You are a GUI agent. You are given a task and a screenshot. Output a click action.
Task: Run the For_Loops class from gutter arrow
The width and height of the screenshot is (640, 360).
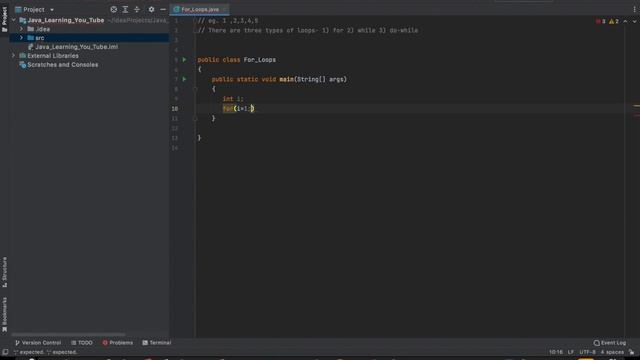pos(184,60)
